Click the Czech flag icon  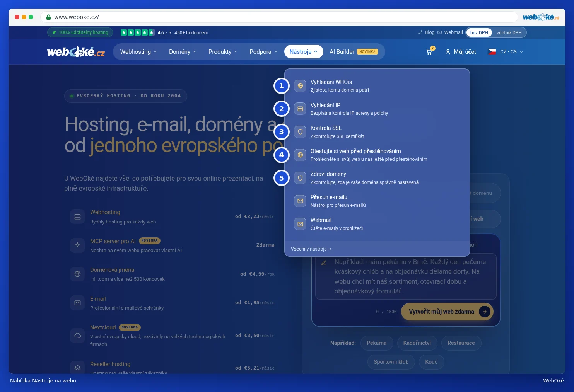(x=492, y=52)
